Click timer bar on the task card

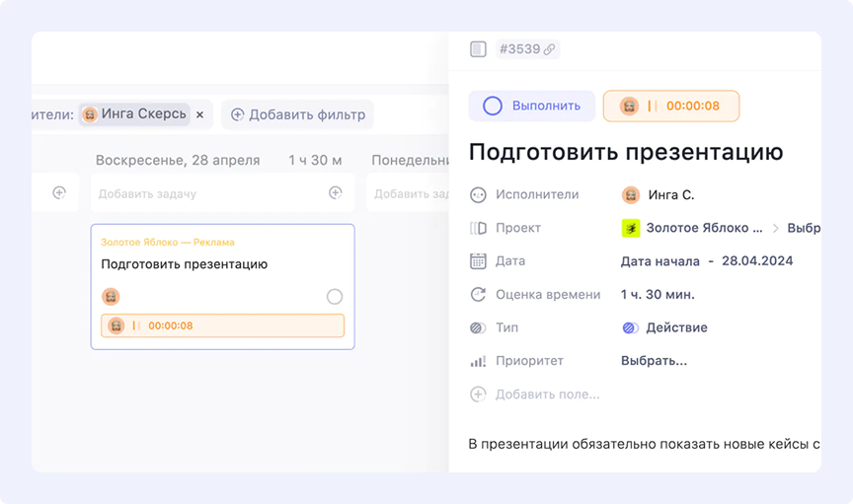coord(222,325)
